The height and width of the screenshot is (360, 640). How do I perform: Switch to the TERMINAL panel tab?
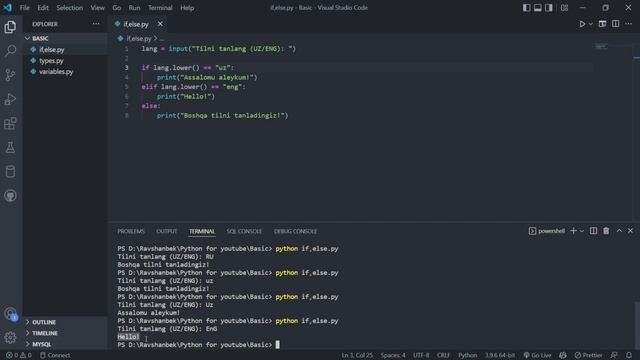pos(202,231)
